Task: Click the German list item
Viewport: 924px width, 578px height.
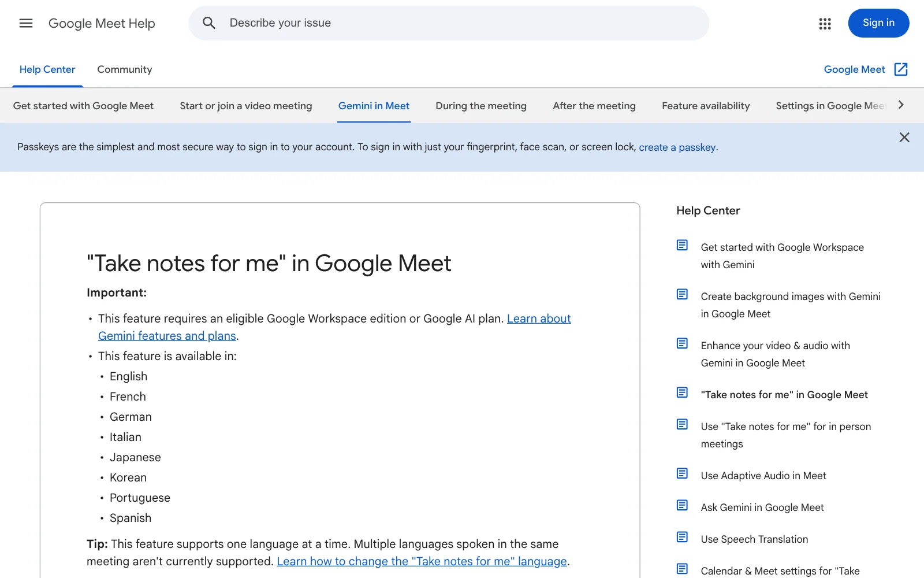Action: (x=131, y=417)
